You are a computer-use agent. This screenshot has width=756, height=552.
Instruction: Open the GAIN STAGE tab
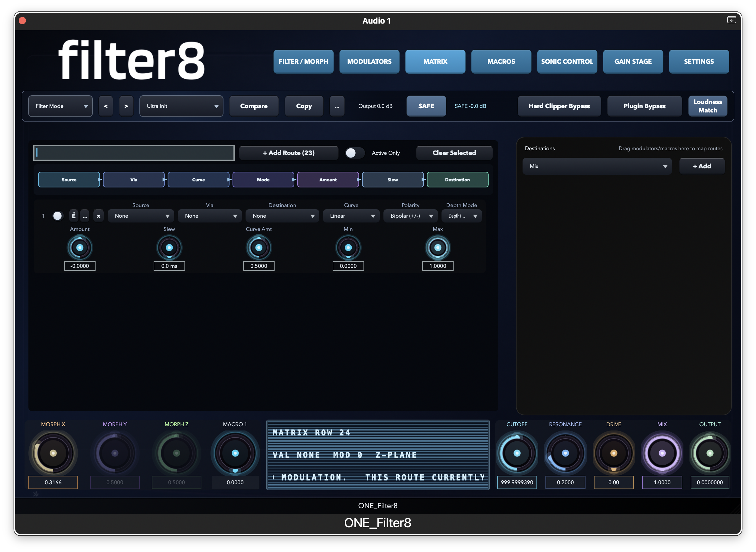pyautogui.click(x=633, y=61)
